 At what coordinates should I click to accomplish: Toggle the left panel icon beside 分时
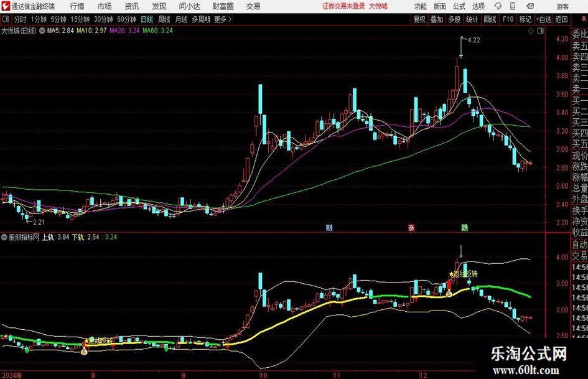pyautogui.click(x=6, y=19)
